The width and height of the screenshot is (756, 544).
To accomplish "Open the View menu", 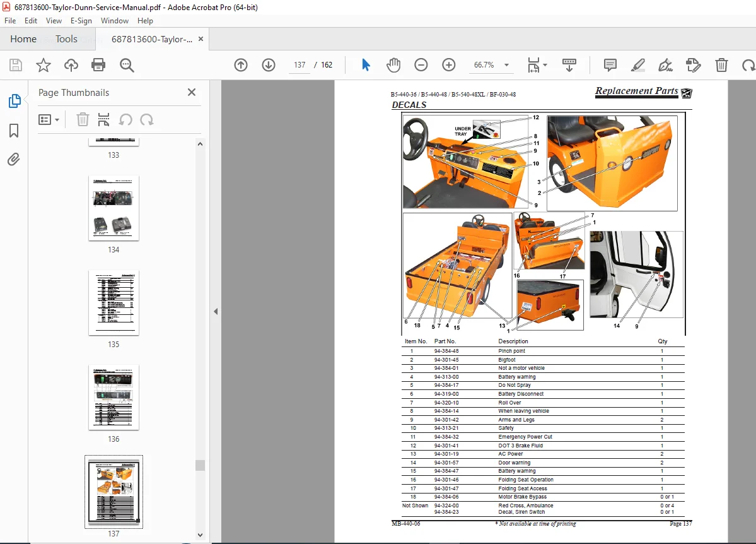I will tap(54, 21).
